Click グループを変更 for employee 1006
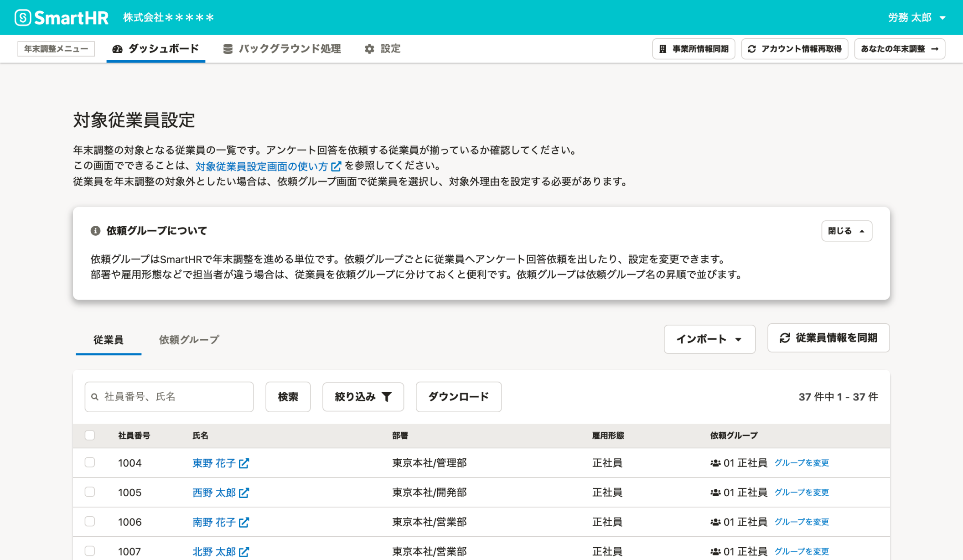 pyautogui.click(x=802, y=522)
